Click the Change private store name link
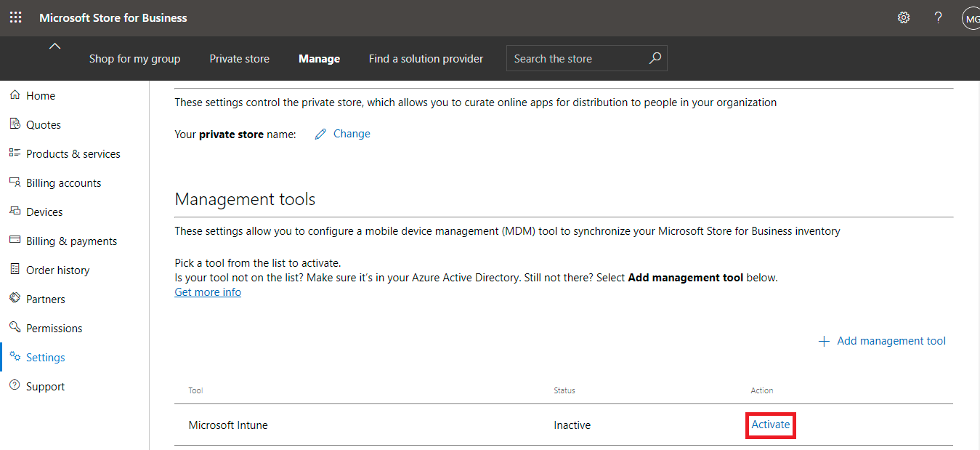The image size is (980, 450). (352, 134)
